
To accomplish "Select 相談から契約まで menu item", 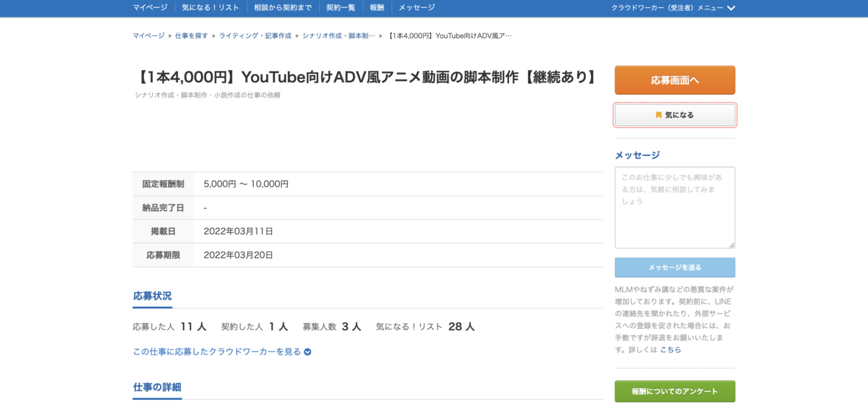I will (283, 7).
